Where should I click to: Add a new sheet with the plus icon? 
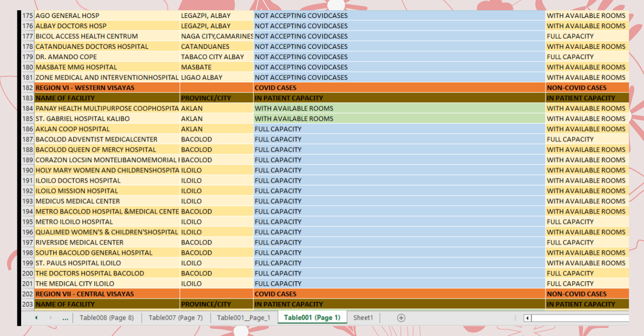(401, 318)
